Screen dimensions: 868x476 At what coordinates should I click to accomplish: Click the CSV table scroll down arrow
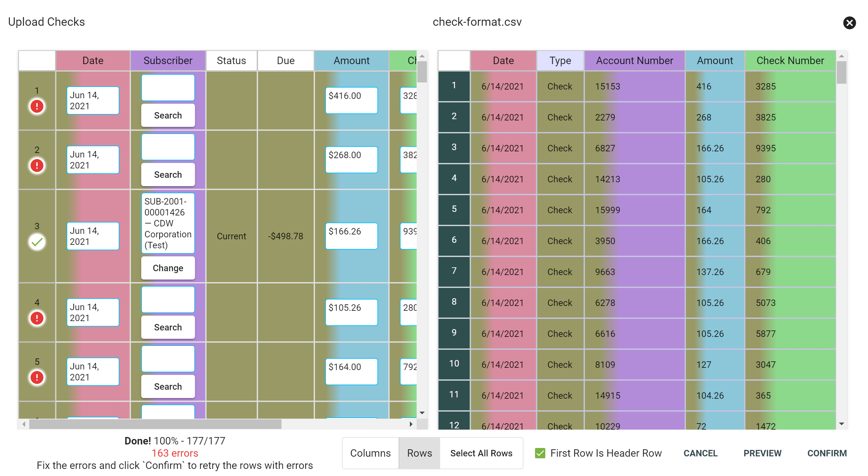[x=841, y=424]
